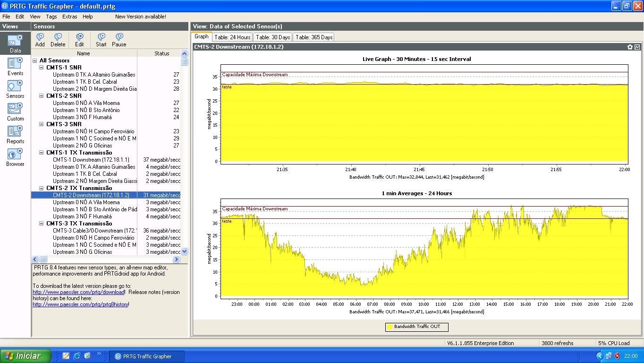
Task: Select sensor Upstream 1 NÓ B Sto Antônio under CMTS-2 SNR
Action: pos(86,110)
